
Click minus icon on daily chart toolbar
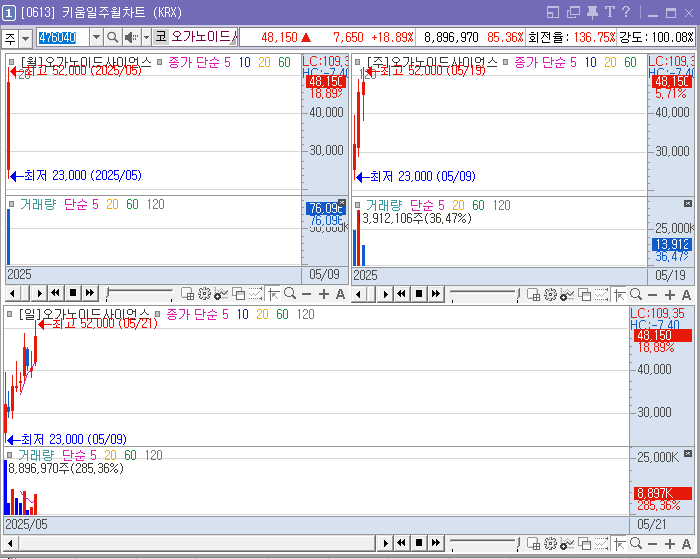pyautogui.click(x=652, y=544)
